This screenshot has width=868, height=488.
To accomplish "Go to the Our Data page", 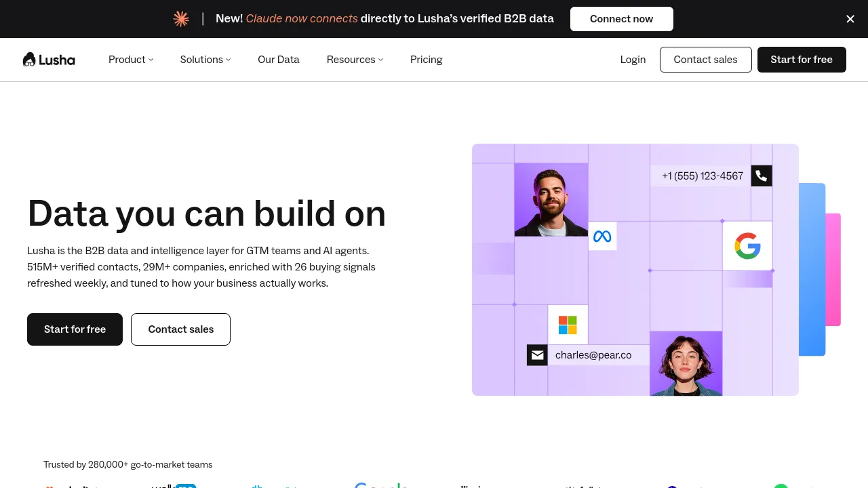I will [279, 60].
